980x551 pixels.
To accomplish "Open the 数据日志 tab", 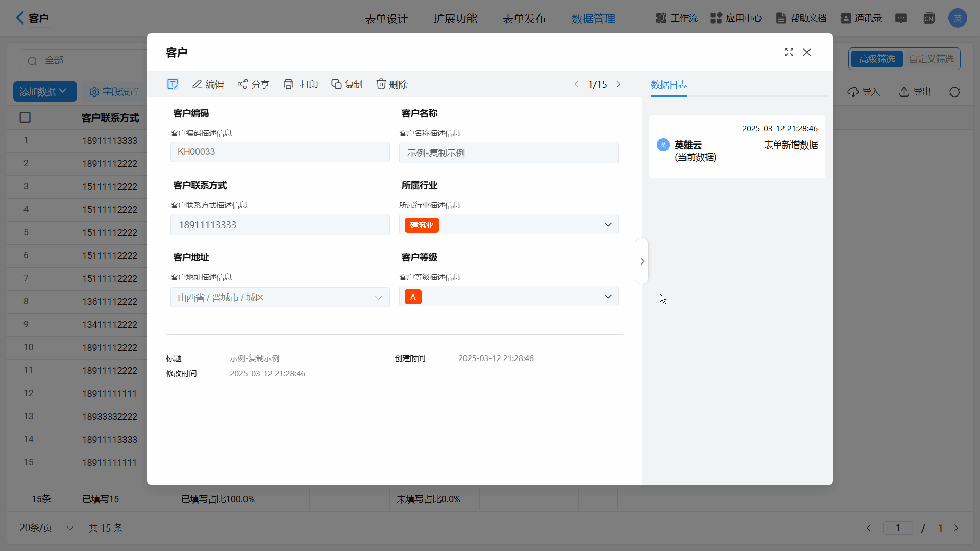I will point(669,85).
